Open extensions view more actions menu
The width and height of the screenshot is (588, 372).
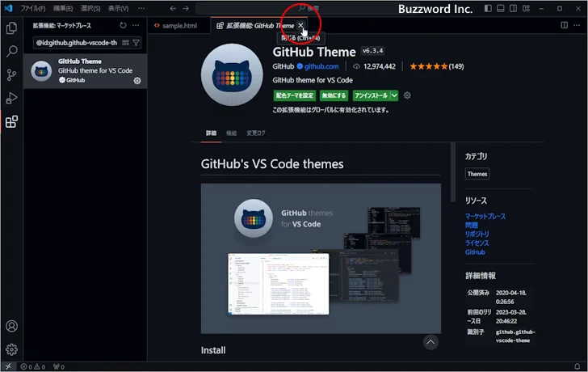point(136,26)
